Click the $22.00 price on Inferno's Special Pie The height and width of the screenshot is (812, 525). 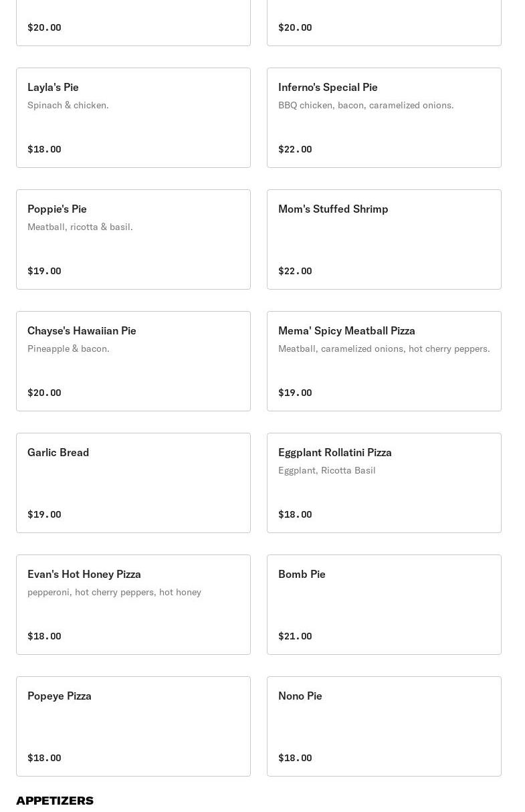point(295,149)
